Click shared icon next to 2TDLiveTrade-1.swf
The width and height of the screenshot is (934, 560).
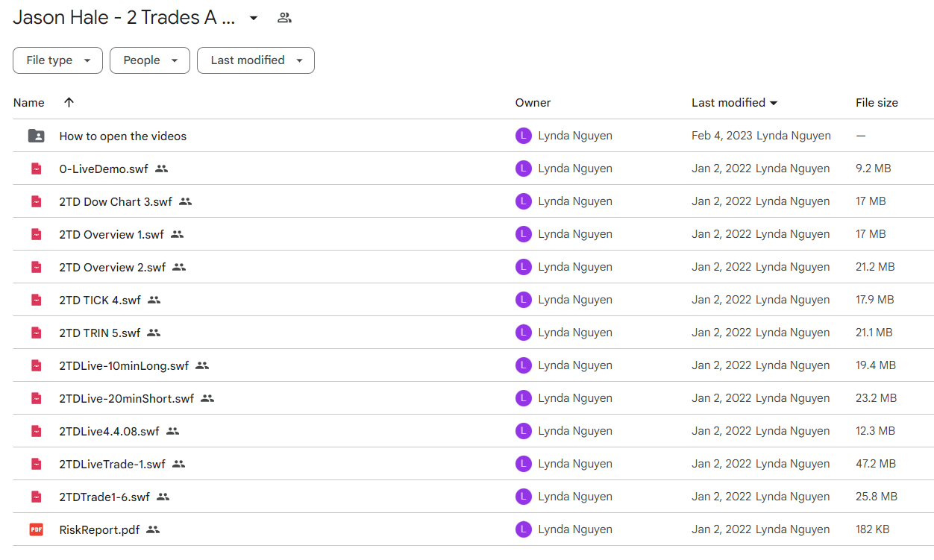click(x=178, y=464)
